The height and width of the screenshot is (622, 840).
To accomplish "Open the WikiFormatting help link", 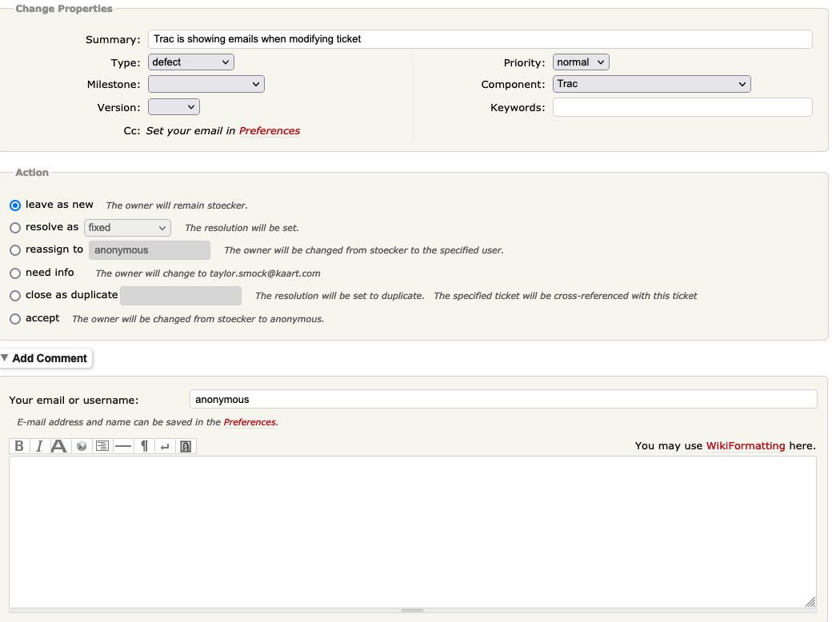I will [x=745, y=446].
